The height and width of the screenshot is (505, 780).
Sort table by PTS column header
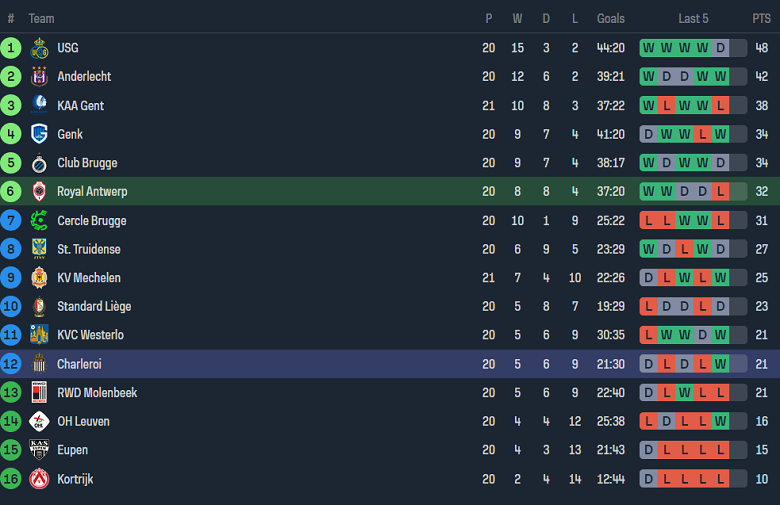(x=762, y=18)
